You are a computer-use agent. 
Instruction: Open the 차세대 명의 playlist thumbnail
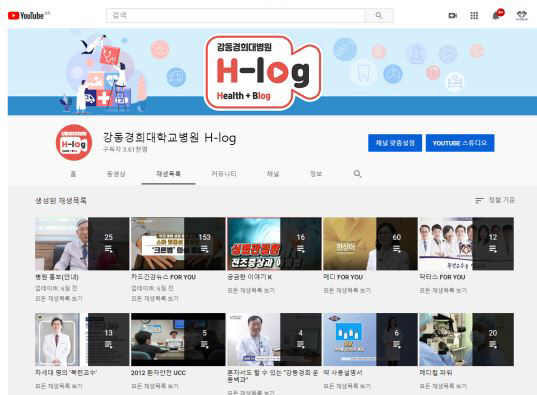coord(82,339)
